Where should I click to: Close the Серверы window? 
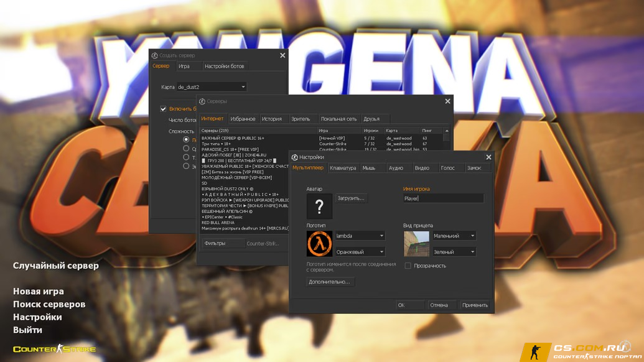point(447,101)
